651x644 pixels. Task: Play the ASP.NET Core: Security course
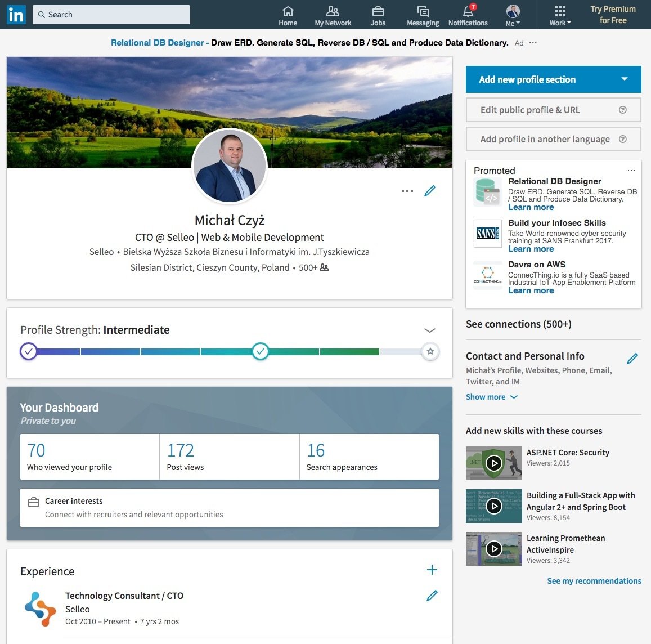(493, 463)
